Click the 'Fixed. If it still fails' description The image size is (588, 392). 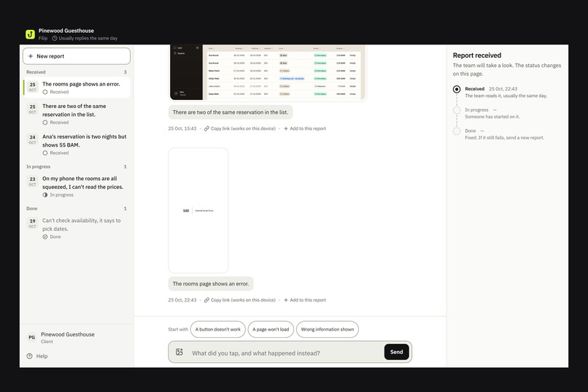[504, 138]
